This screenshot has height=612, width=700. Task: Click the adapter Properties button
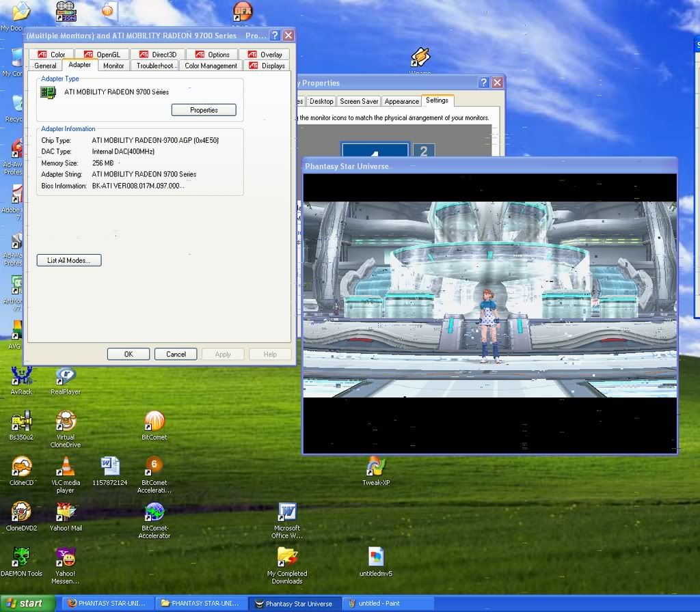click(204, 110)
